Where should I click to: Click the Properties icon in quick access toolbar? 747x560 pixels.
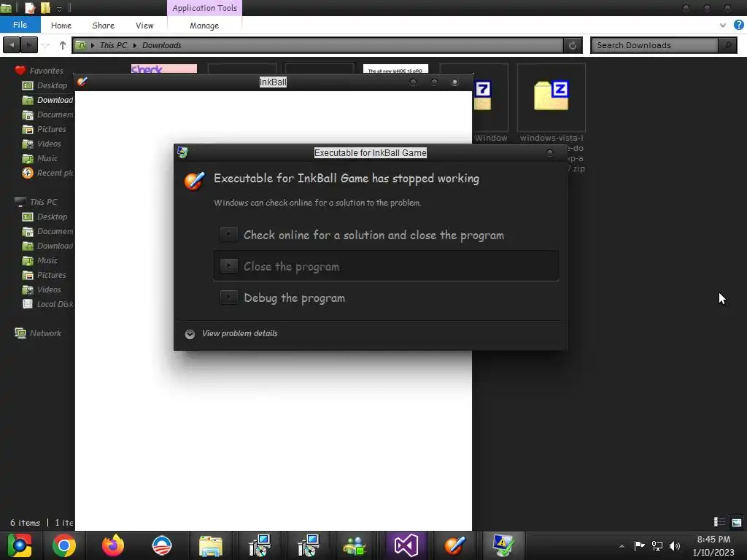coord(30,7)
